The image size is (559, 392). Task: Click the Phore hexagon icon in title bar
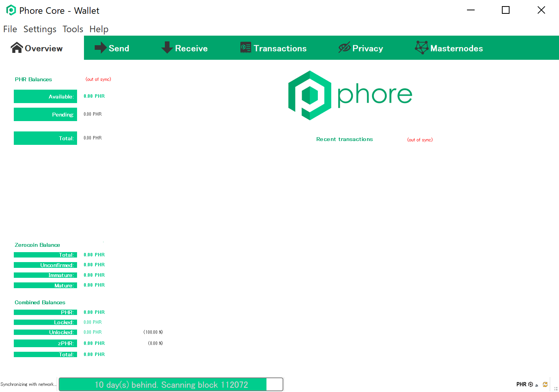coord(11,10)
